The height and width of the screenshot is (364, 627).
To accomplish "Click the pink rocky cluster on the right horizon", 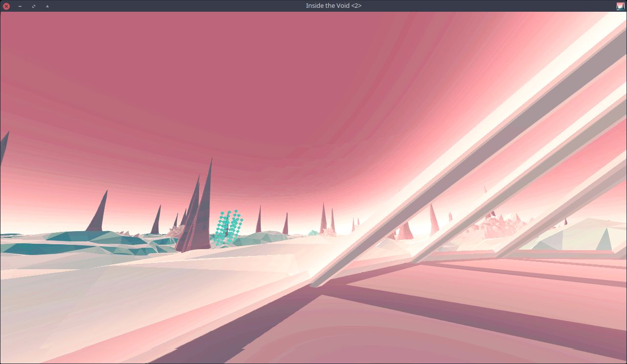I will tap(504, 226).
